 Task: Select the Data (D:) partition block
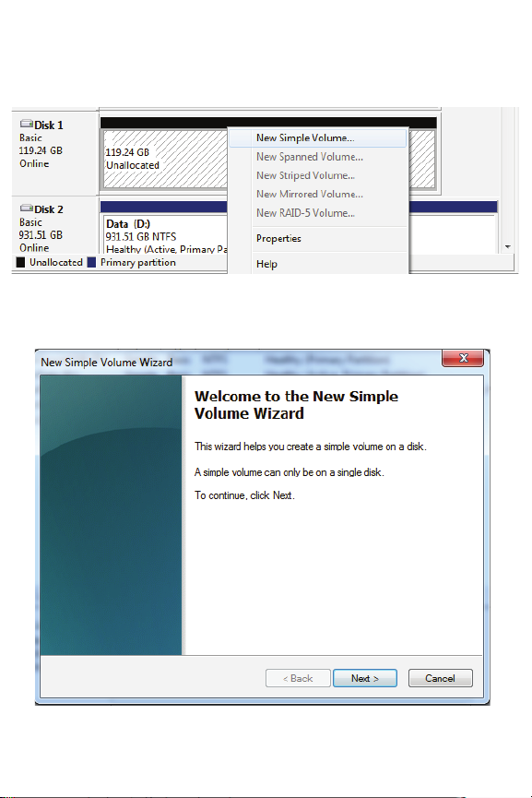[165, 234]
